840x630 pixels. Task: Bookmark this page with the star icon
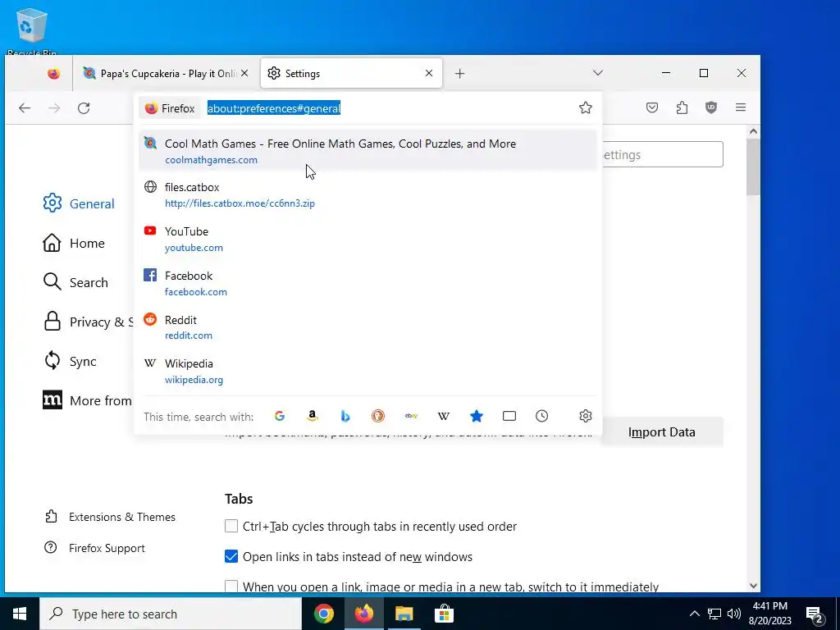(585, 107)
